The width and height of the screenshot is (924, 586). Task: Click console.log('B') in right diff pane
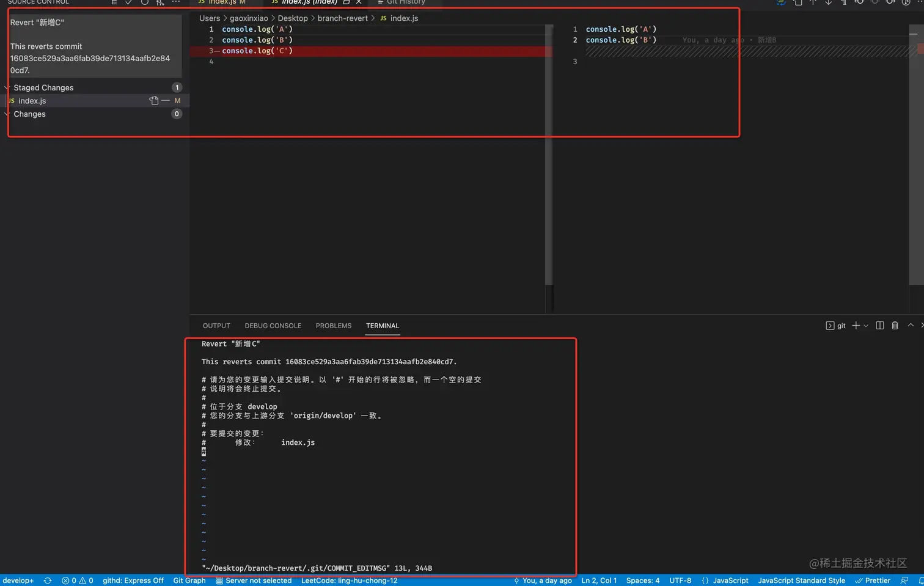621,40
